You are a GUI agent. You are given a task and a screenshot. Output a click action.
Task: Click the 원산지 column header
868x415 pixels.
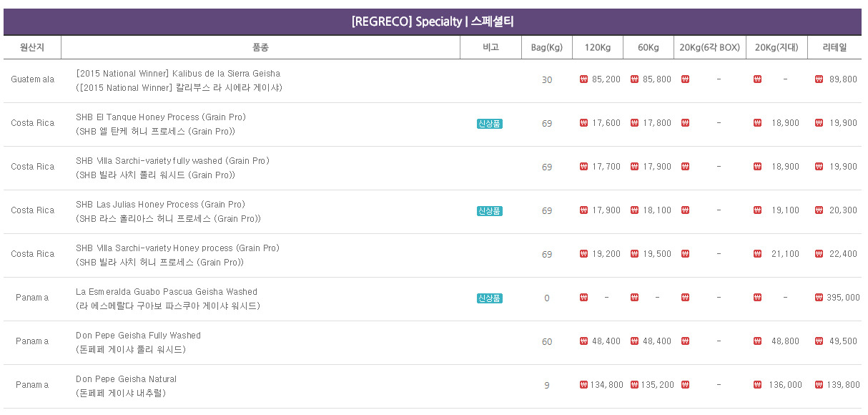pos(32,47)
